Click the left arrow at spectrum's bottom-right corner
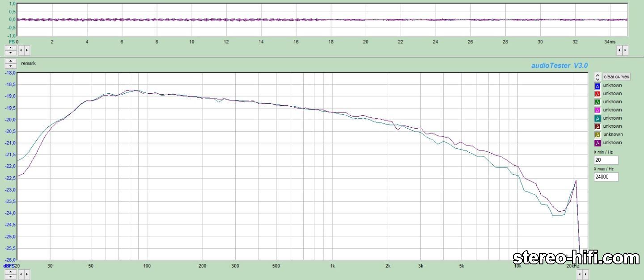The image size is (644, 280). click(580, 273)
